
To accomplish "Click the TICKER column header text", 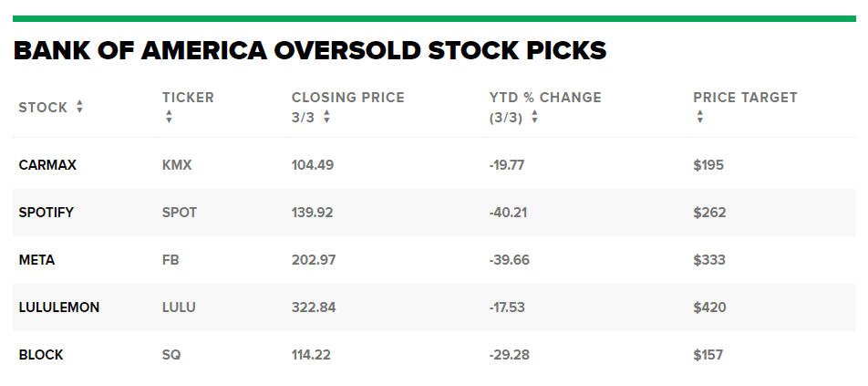I will [188, 98].
